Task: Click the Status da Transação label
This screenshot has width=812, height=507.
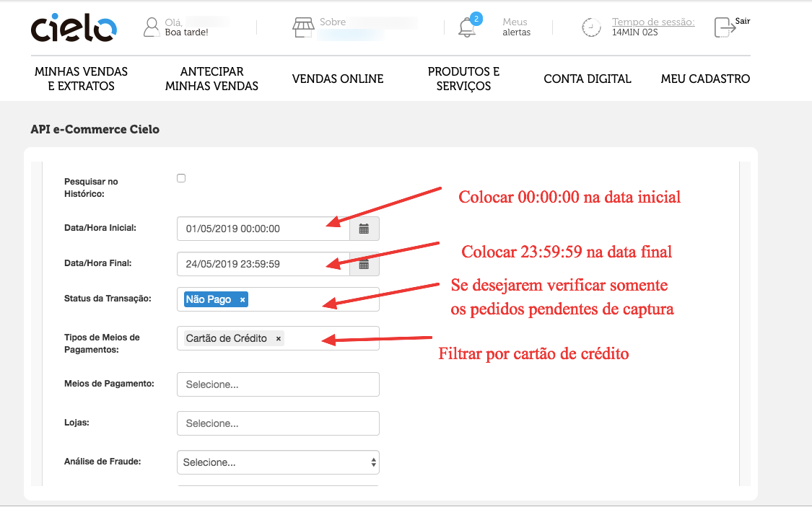Action: 108,299
